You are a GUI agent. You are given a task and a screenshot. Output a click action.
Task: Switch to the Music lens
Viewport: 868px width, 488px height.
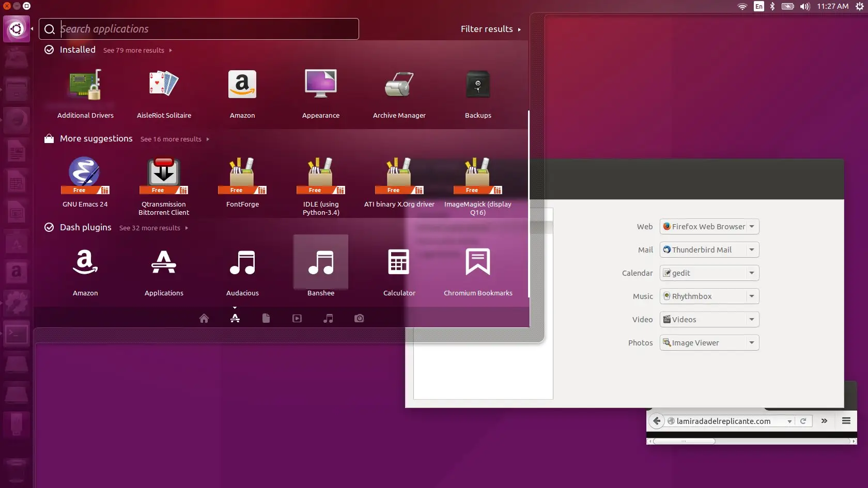pyautogui.click(x=328, y=319)
